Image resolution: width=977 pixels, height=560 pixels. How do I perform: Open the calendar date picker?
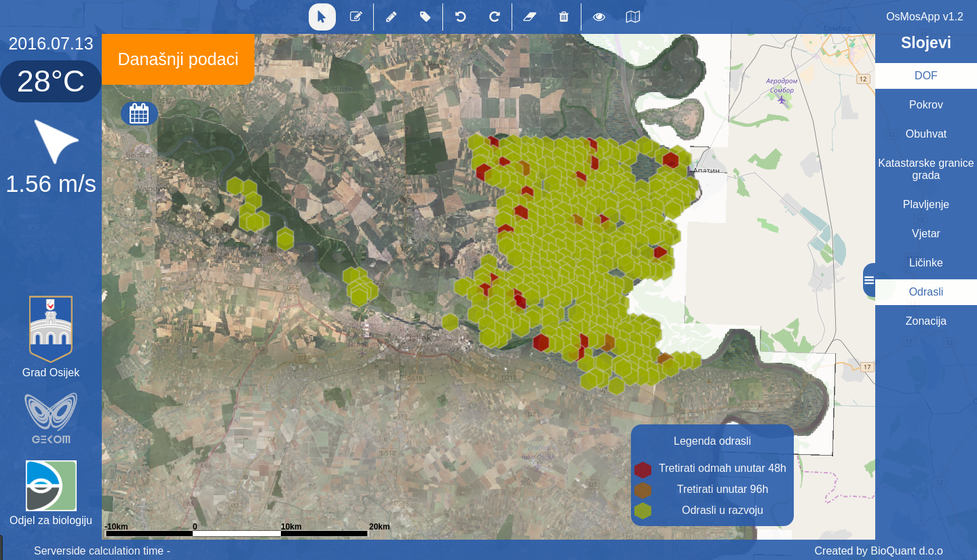(x=139, y=113)
